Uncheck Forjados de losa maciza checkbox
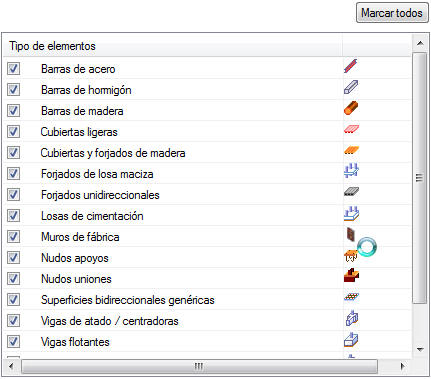431x379 pixels. click(13, 174)
